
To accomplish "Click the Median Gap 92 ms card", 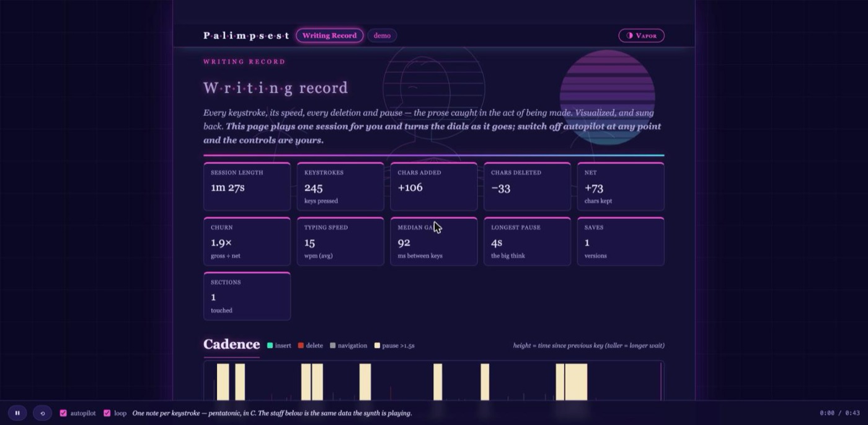I will coord(434,241).
